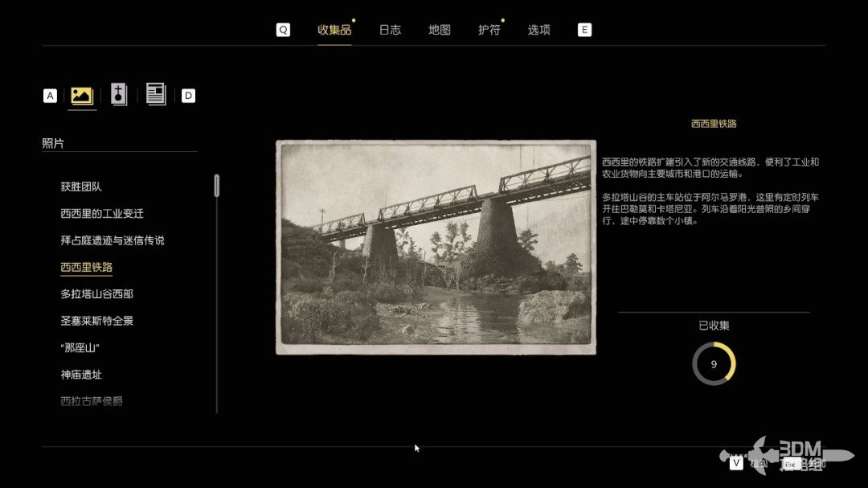Click the 已收集 label
868x488 pixels.
[x=714, y=326]
